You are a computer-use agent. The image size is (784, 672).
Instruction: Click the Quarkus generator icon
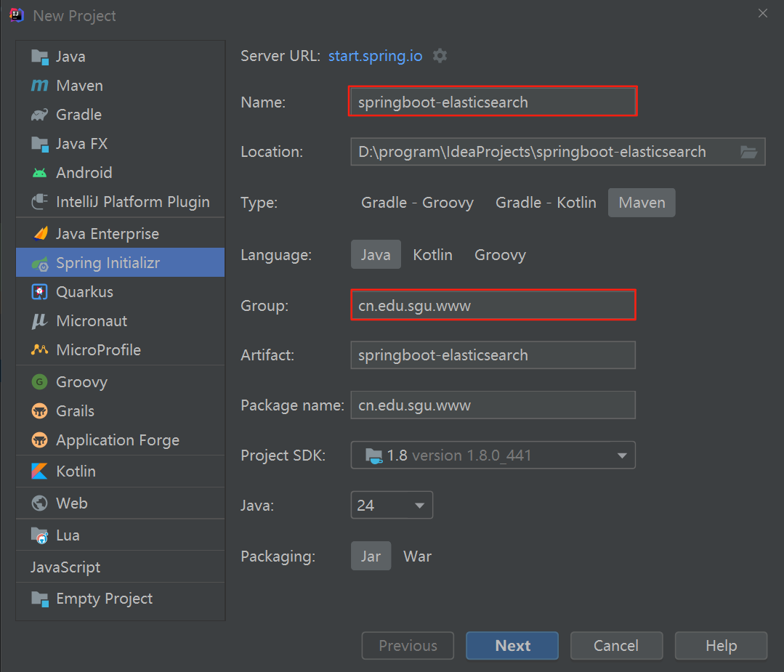pyautogui.click(x=39, y=291)
